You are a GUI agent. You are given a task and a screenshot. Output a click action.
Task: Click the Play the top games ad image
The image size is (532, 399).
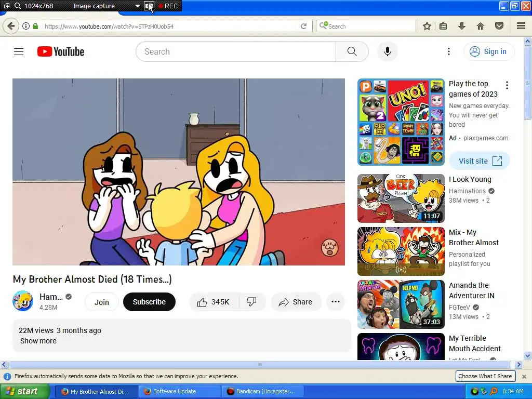click(x=401, y=122)
